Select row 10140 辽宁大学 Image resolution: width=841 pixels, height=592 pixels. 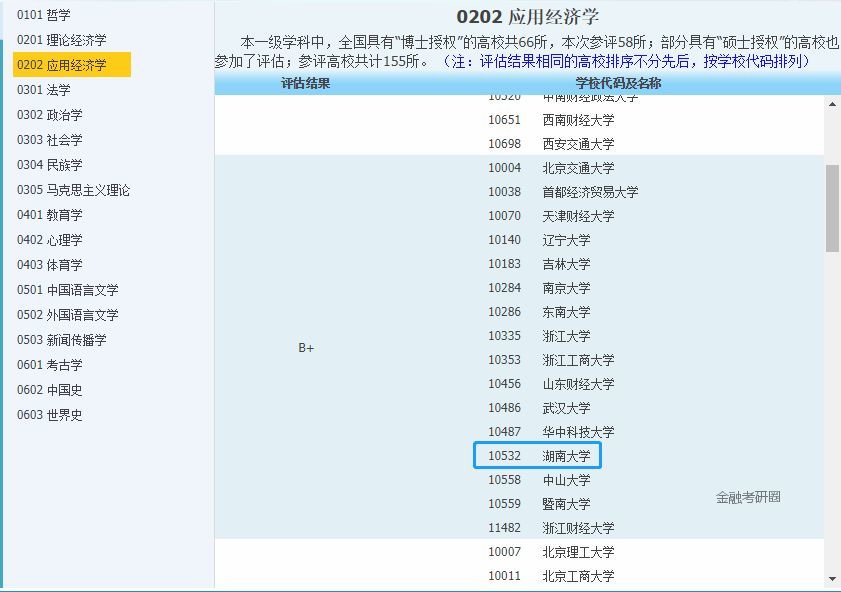[539, 240]
